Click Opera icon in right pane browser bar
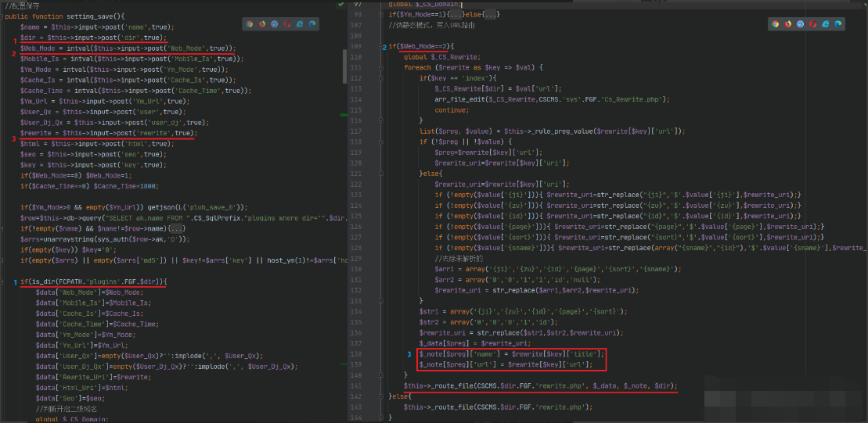Image resolution: width=868 pixels, height=423 pixels. 812,23
